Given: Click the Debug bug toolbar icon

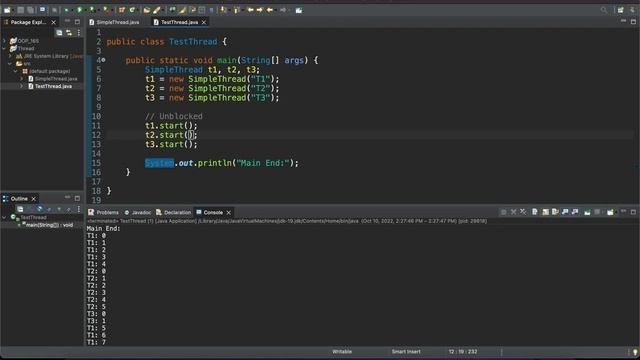Looking at the screenshot, I should tap(66, 10).
